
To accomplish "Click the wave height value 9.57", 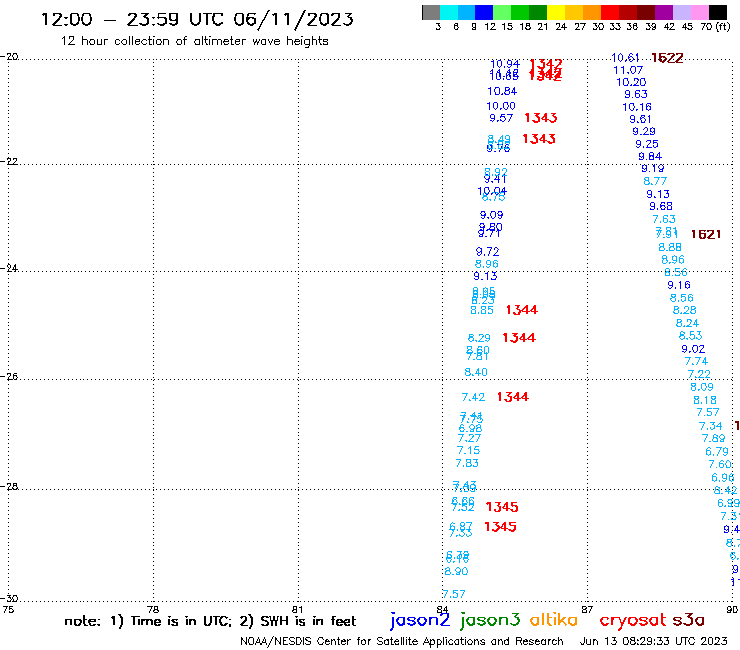I will click(501, 118).
